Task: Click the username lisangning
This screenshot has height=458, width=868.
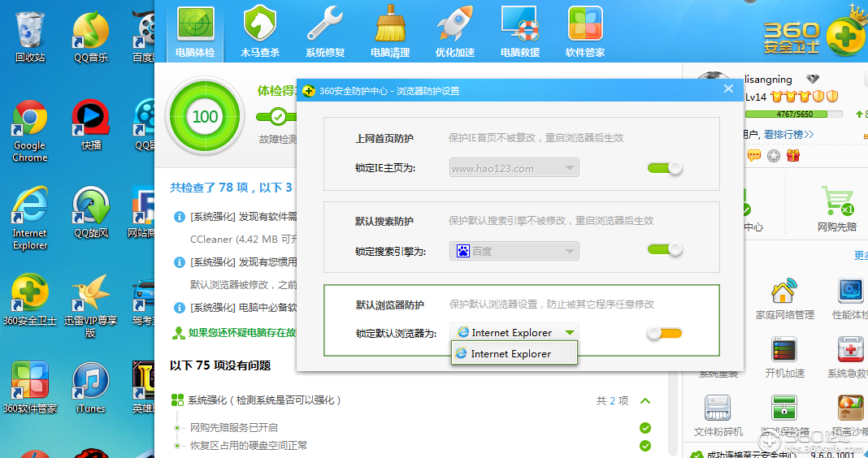Action: pos(768,79)
